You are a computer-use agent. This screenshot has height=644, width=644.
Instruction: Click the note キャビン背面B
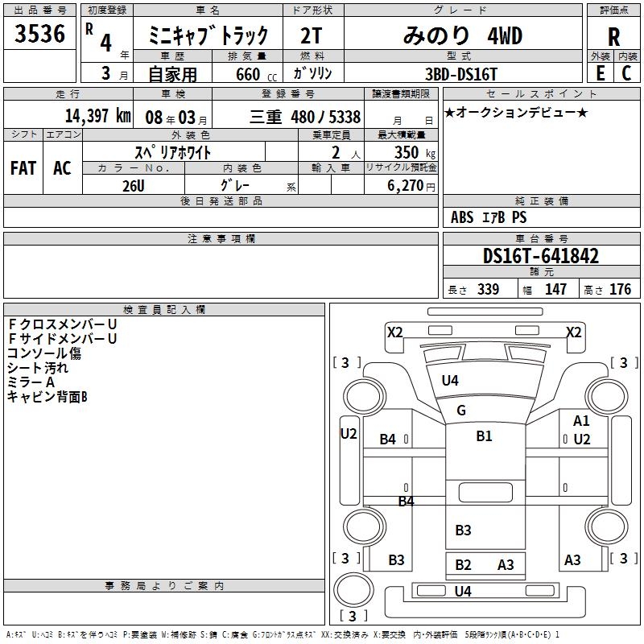click(47, 397)
